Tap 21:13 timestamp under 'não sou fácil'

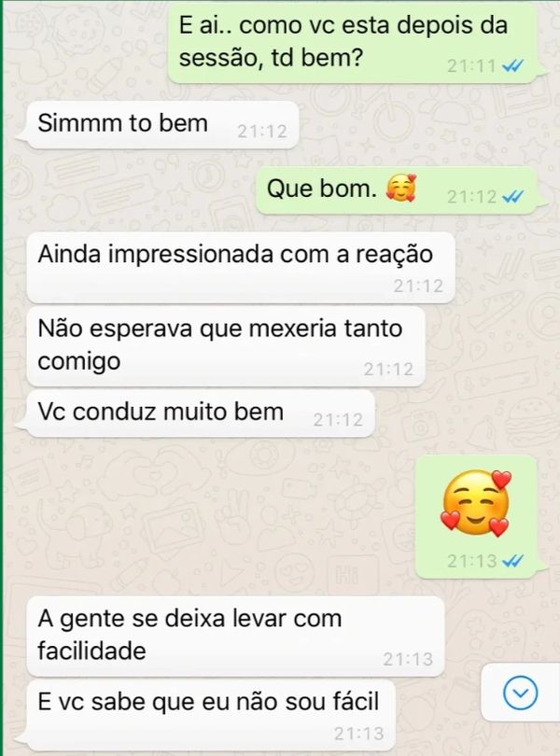tap(358, 734)
